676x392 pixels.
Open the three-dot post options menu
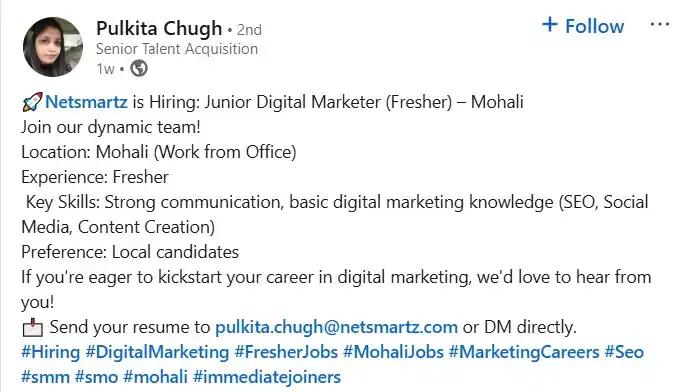pyautogui.click(x=660, y=25)
